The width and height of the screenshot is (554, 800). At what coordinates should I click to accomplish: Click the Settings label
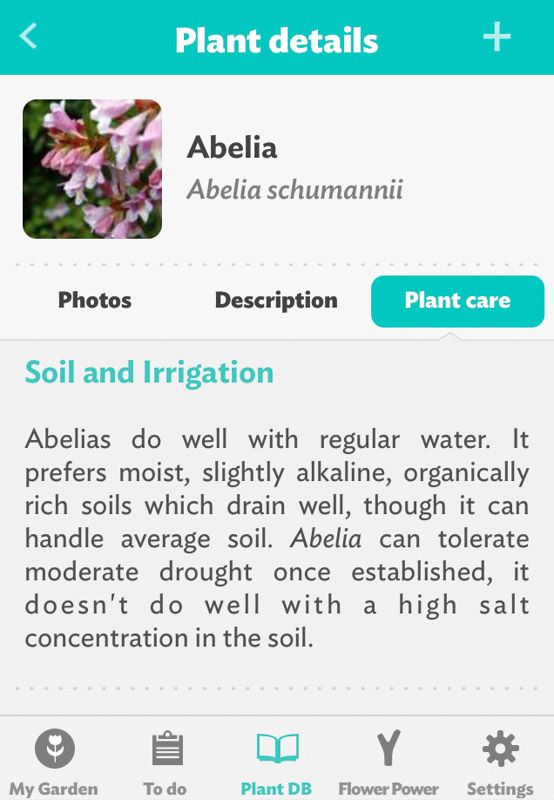tap(500, 789)
